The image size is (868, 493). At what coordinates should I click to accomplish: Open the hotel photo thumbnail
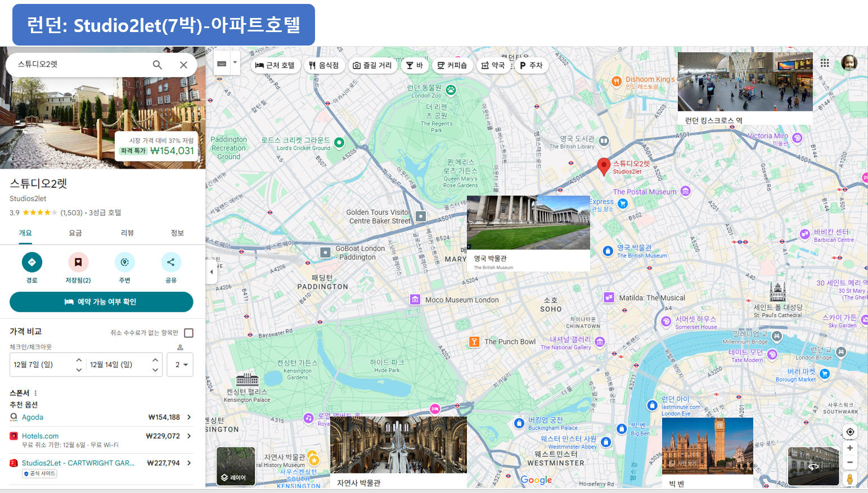102,108
